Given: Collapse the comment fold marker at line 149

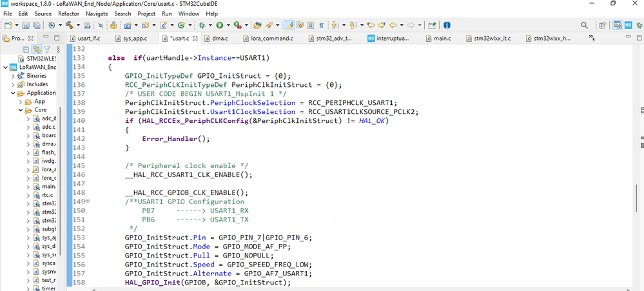Looking at the screenshot, I should tap(87, 202).
